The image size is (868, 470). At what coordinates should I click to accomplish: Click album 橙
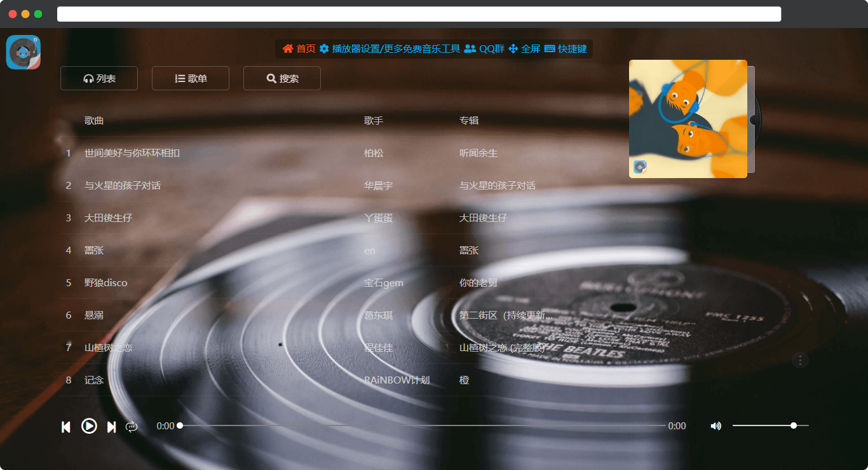click(465, 380)
